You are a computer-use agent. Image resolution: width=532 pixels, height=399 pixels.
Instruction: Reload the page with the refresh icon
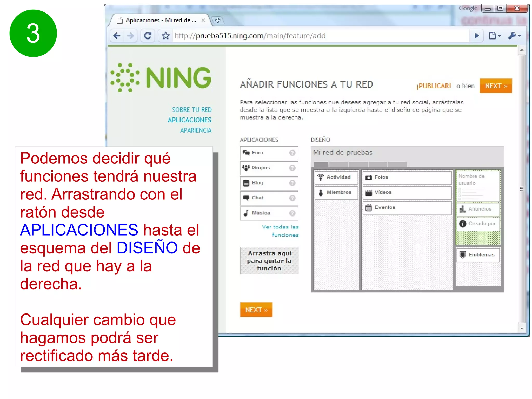148,36
